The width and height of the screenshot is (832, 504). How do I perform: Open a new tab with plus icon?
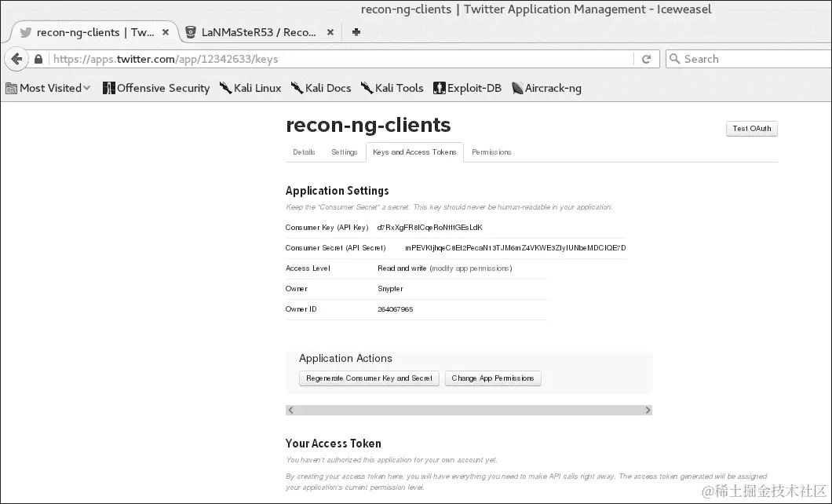click(356, 32)
